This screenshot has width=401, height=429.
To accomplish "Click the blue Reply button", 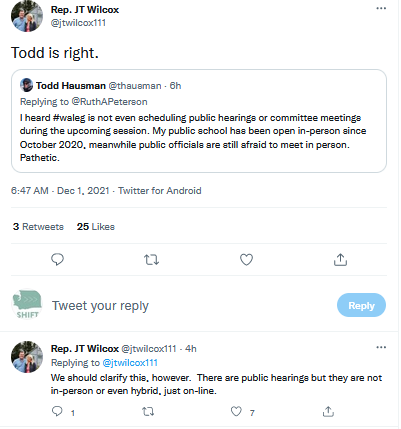I will tap(361, 305).
